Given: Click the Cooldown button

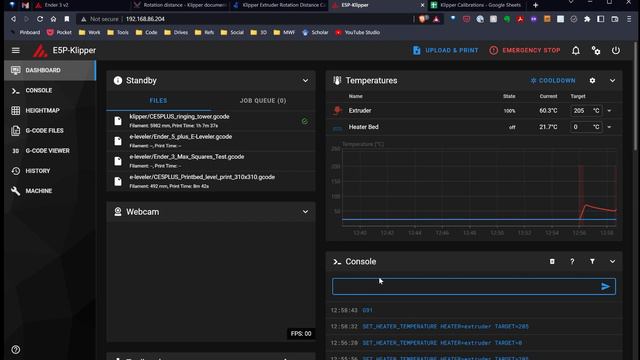Looking at the screenshot, I should point(552,80).
